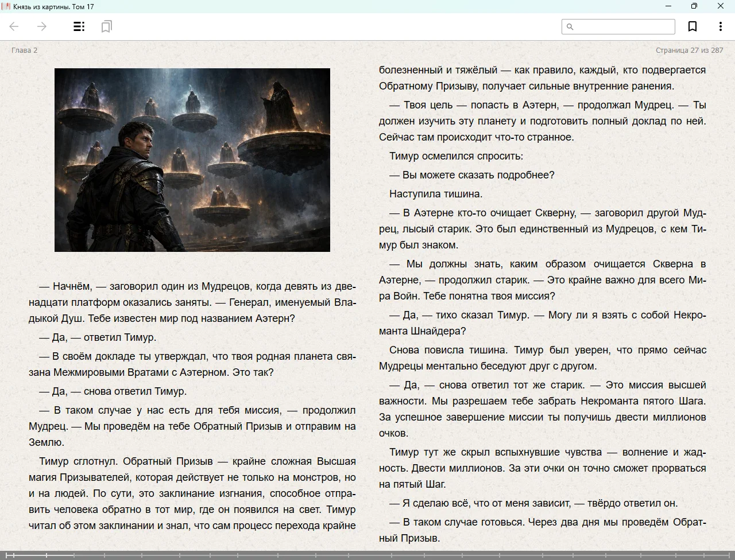Click the back navigation arrow
The image size is (735, 560).
pyautogui.click(x=14, y=26)
